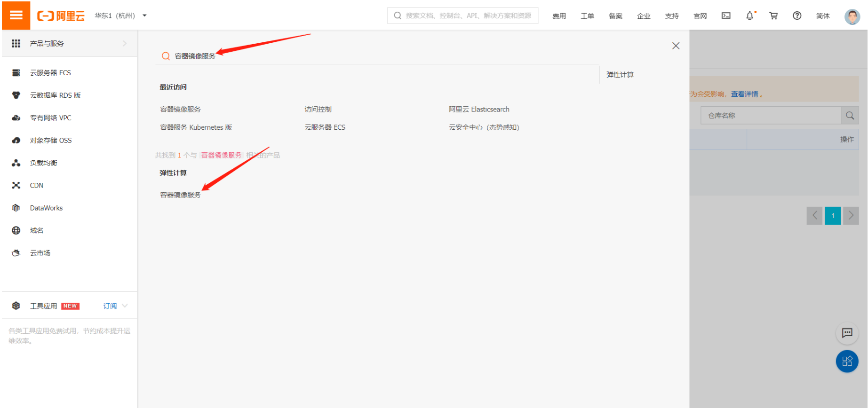Open the 支持 menu
This screenshot has height=408, width=868.
[672, 16]
